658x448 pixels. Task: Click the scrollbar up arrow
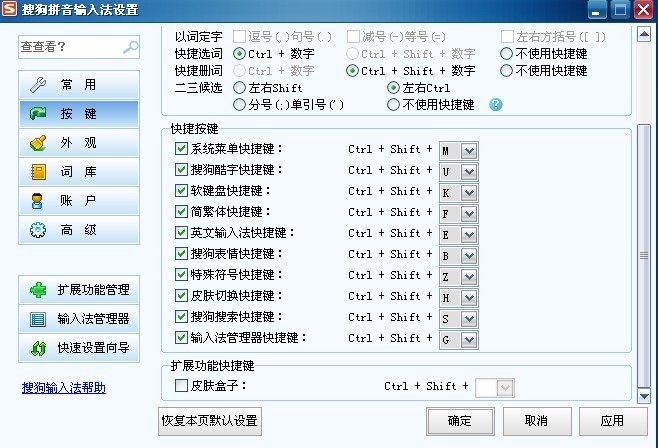[644, 34]
